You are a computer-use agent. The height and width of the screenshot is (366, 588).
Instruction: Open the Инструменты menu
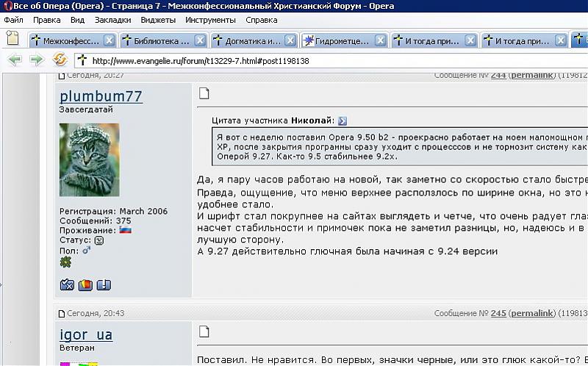tap(210, 20)
